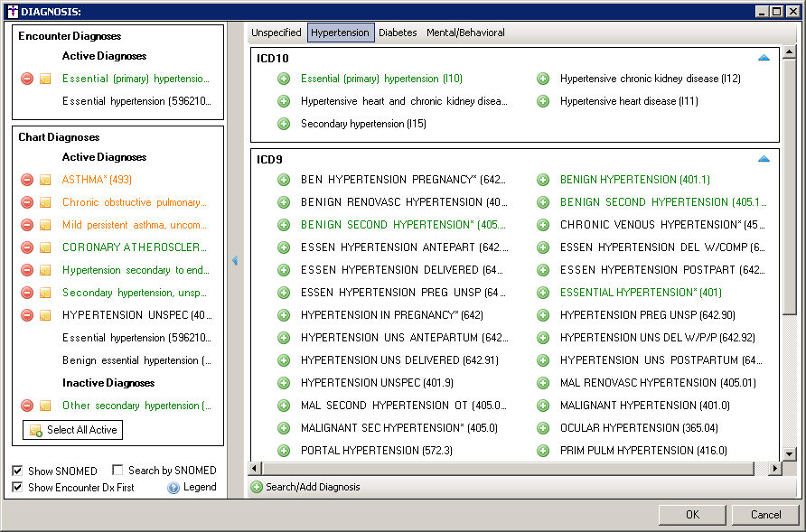Uncheck Show SNOMED checkbox
806x532 pixels.
19,471
